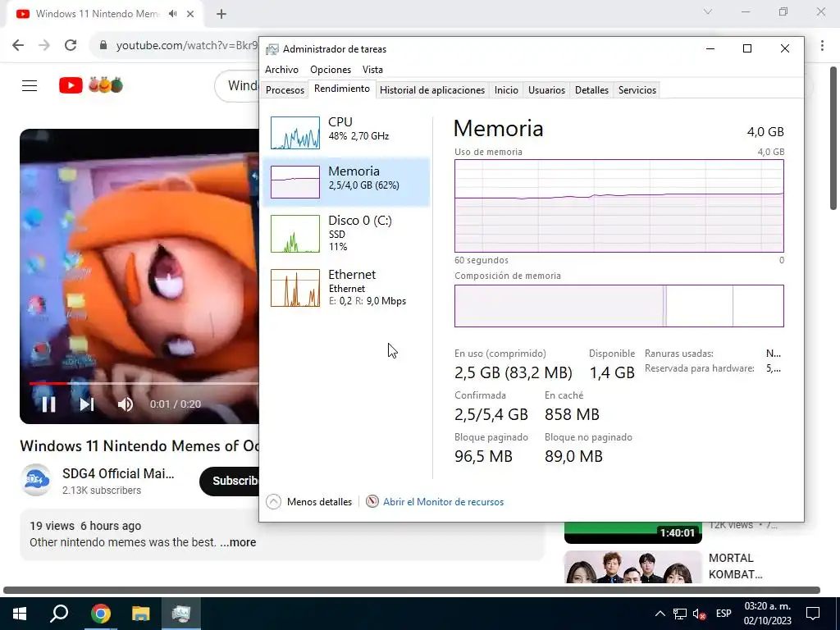Click Chrome icon in taskbar
This screenshot has width=840, height=630.
pos(101,614)
